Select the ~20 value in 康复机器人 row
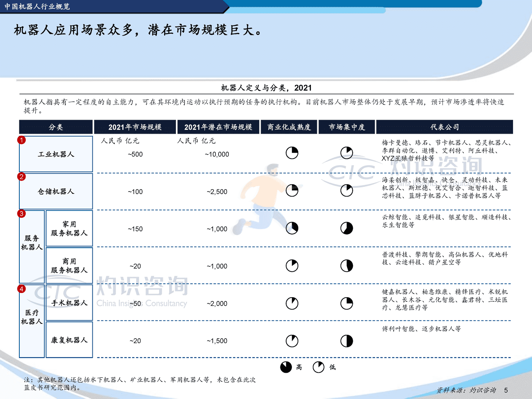 click(x=135, y=340)
